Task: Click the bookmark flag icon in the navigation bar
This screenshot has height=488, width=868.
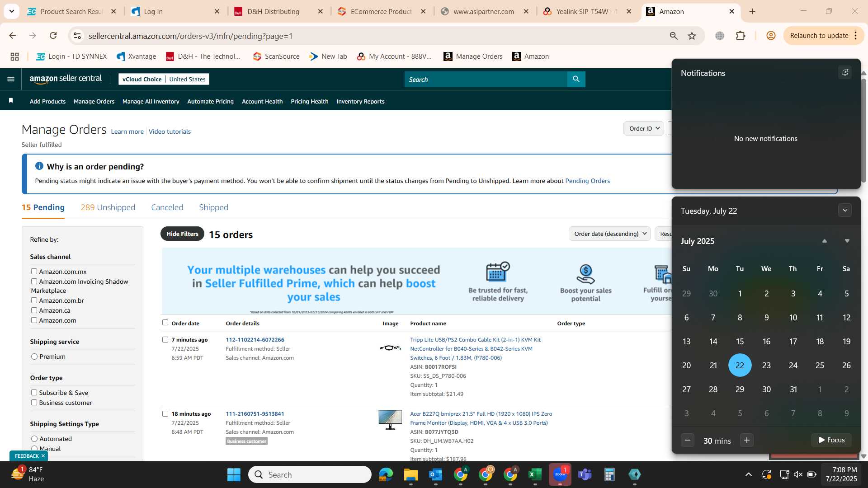Action: tap(11, 101)
